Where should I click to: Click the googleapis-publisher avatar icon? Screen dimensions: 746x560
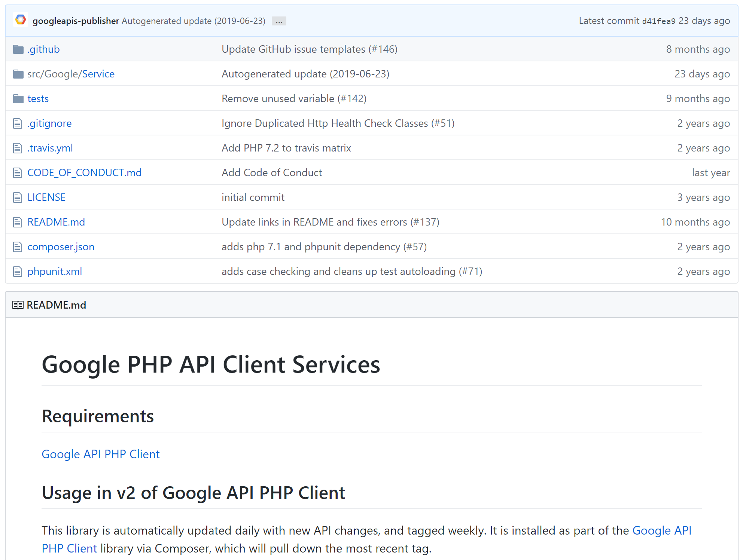tap(21, 20)
